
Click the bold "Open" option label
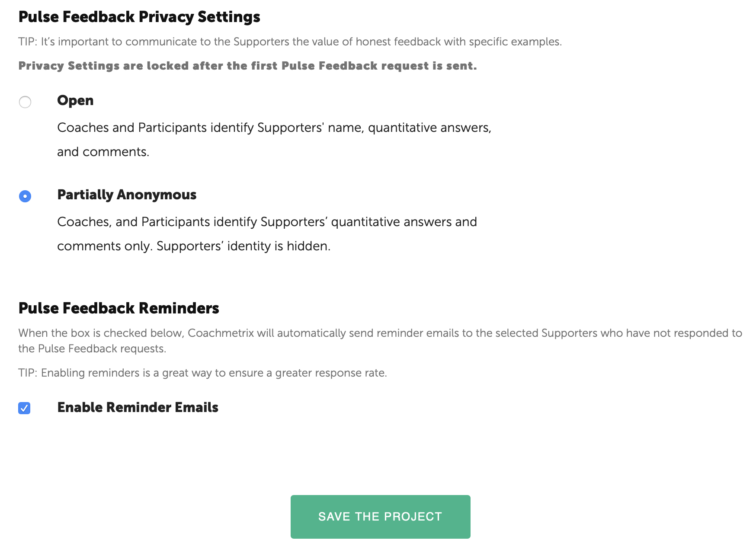tap(75, 100)
